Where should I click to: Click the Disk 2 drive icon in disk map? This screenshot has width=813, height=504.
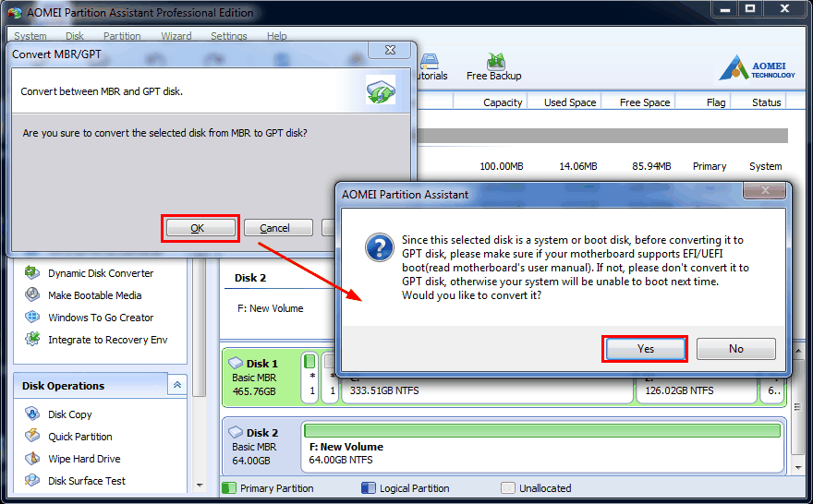(x=236, y=431)
